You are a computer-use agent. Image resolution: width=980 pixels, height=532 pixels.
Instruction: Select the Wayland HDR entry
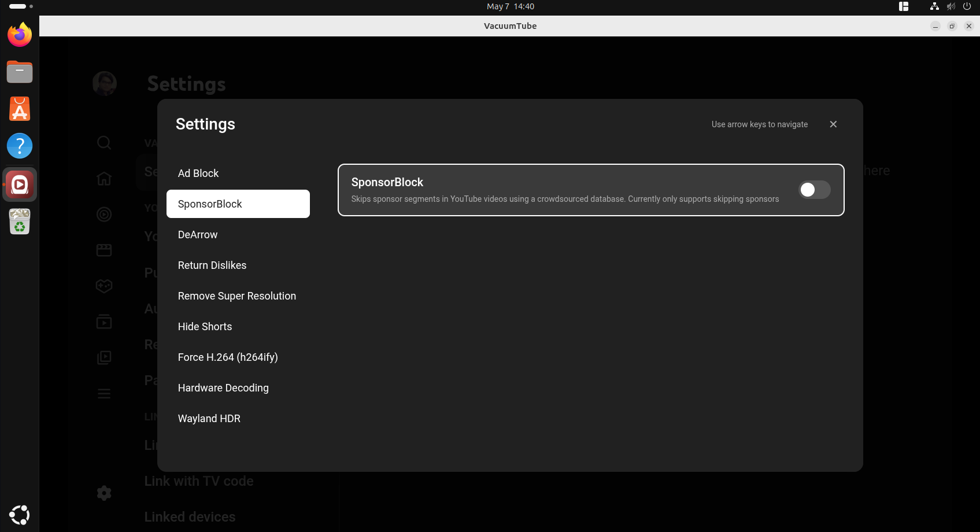(x=238, y=419)
